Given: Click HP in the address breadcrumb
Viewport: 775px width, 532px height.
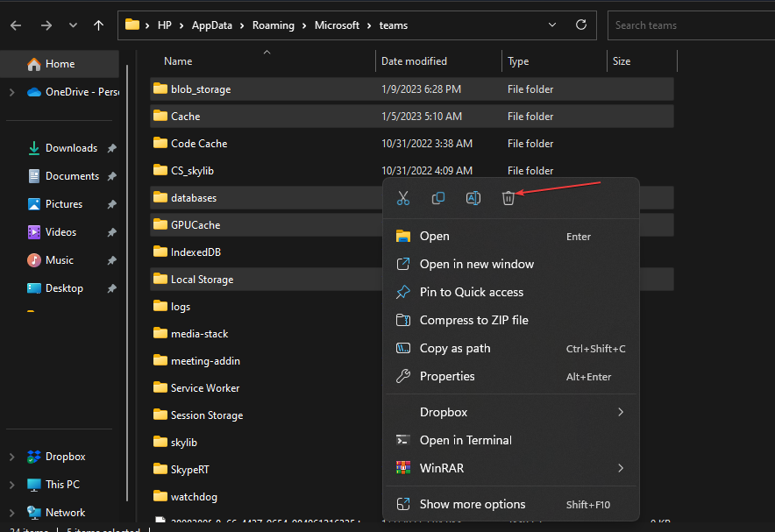Looking at the screenshot, I should [x=165, y=25].
